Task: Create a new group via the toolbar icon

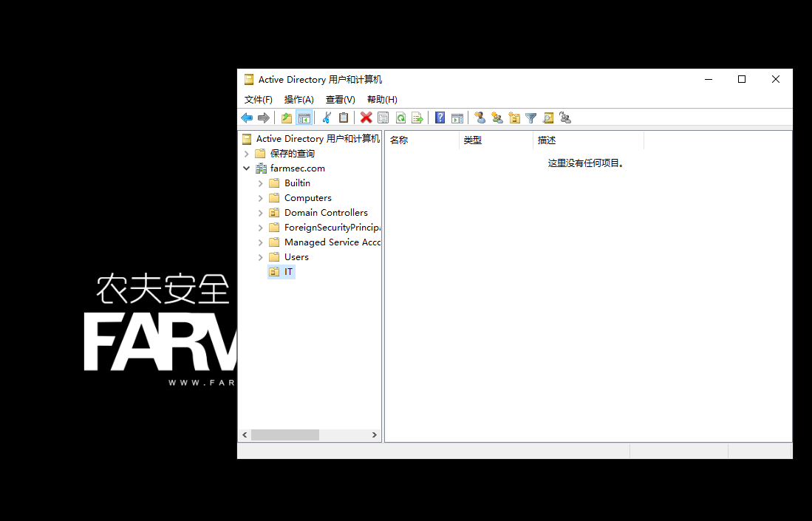Action: click(496, 118)
